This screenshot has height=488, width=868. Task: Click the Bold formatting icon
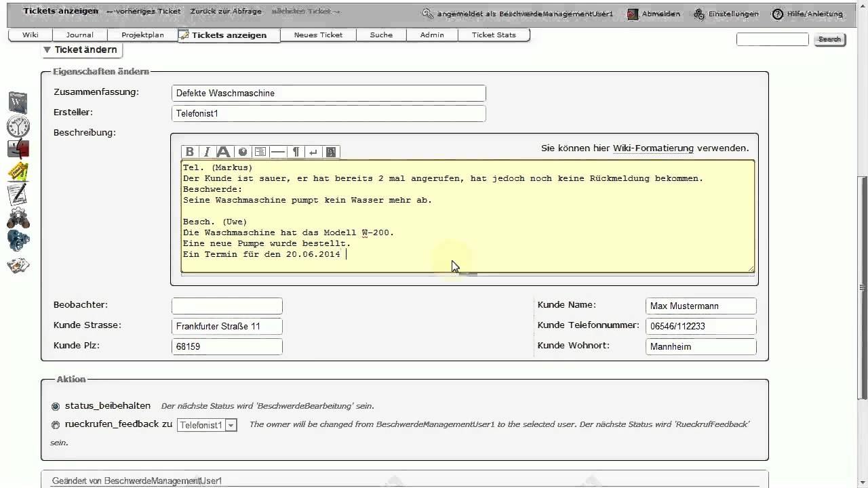point(190,152)
